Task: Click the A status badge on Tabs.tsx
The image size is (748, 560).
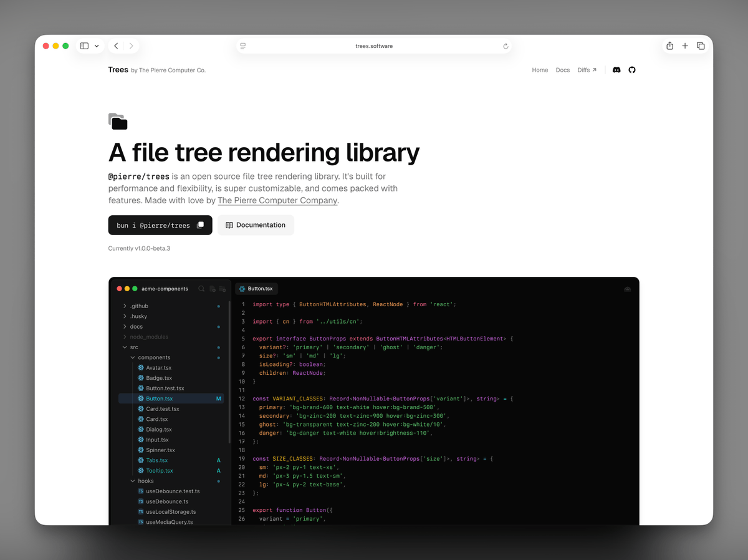Action: [x=218, y=460]
